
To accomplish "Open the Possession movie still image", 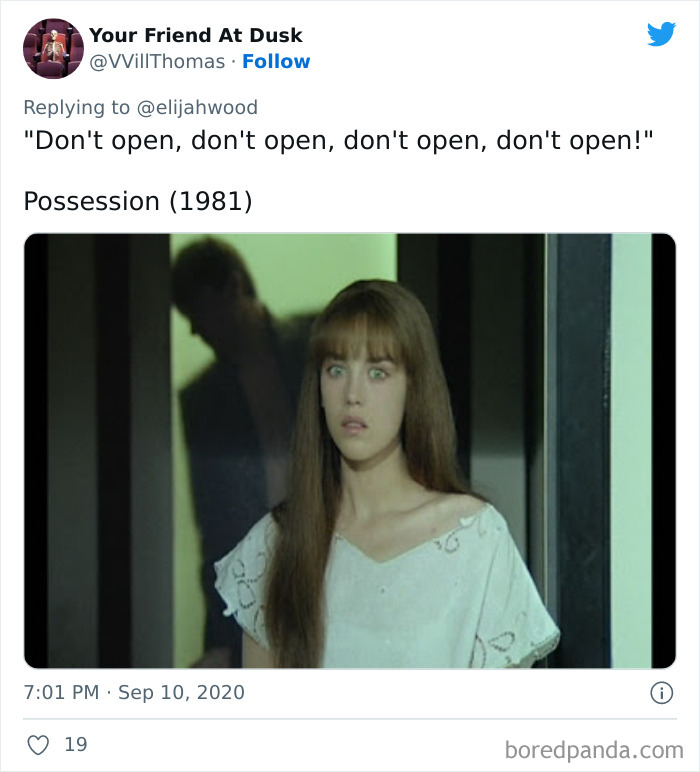I will tap(350, 450).
